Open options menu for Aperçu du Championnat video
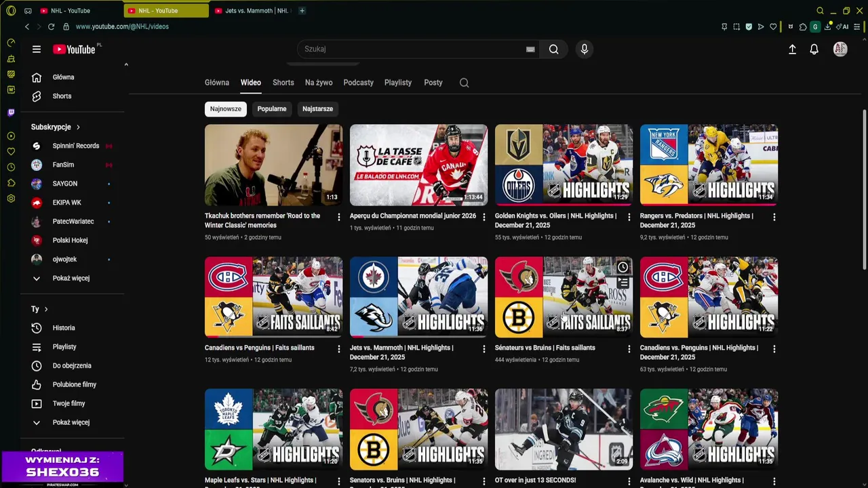 [484, 217]
